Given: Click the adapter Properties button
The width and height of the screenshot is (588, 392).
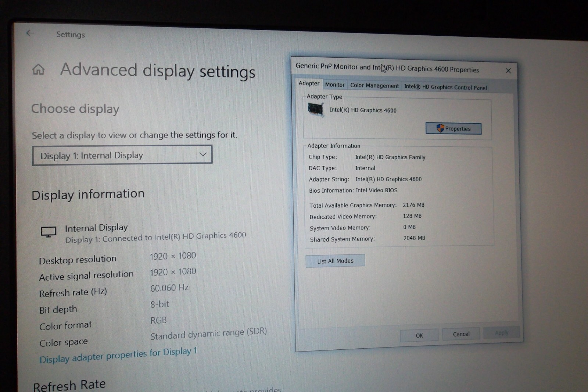Looking at the screenshot, I should click(x=453, y=128).
